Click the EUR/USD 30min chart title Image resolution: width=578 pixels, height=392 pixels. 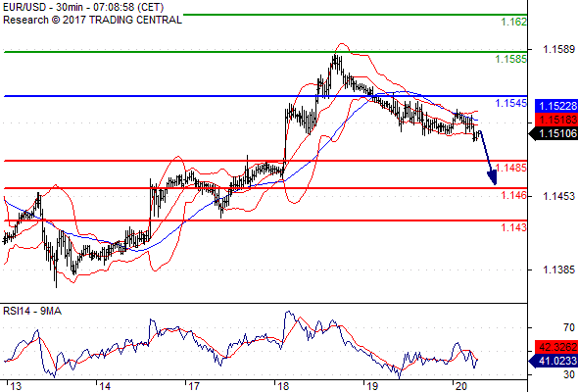coord(83,7)
